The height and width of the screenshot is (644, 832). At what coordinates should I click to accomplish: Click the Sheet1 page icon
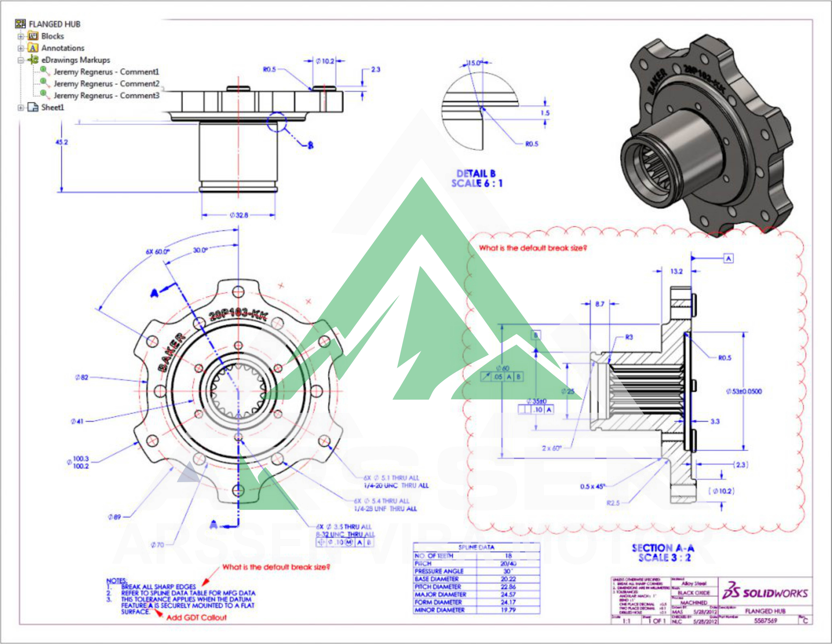pos(33,107)
